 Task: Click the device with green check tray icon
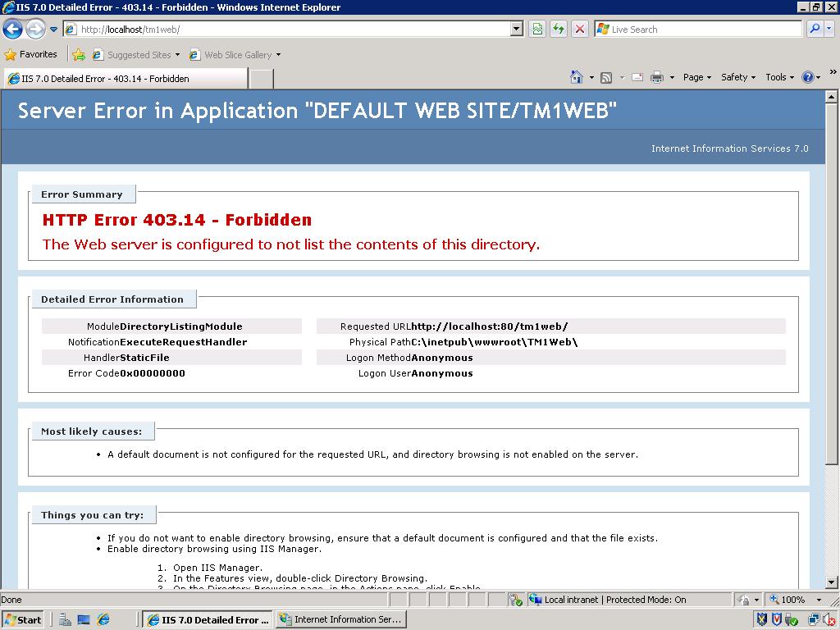tap(791, 620)
